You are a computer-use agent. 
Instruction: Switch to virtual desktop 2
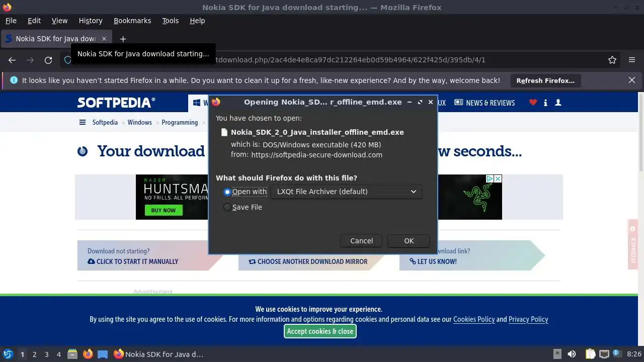pos(34,354)
